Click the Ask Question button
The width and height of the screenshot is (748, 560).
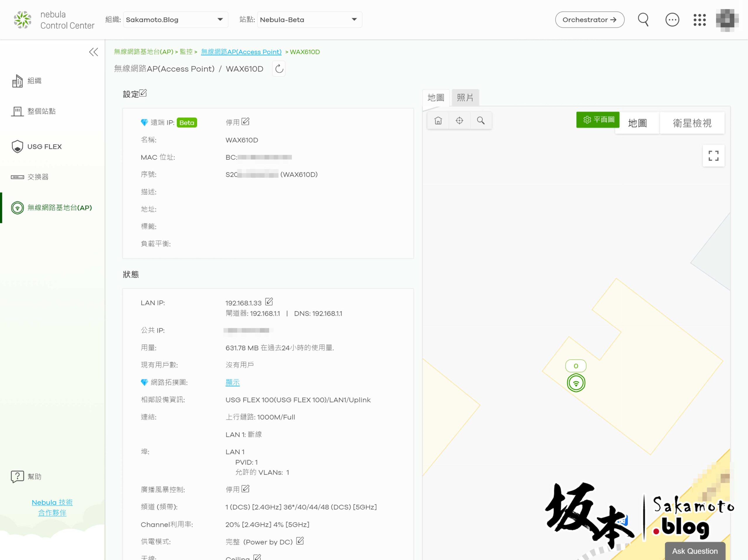coord(695,551)
